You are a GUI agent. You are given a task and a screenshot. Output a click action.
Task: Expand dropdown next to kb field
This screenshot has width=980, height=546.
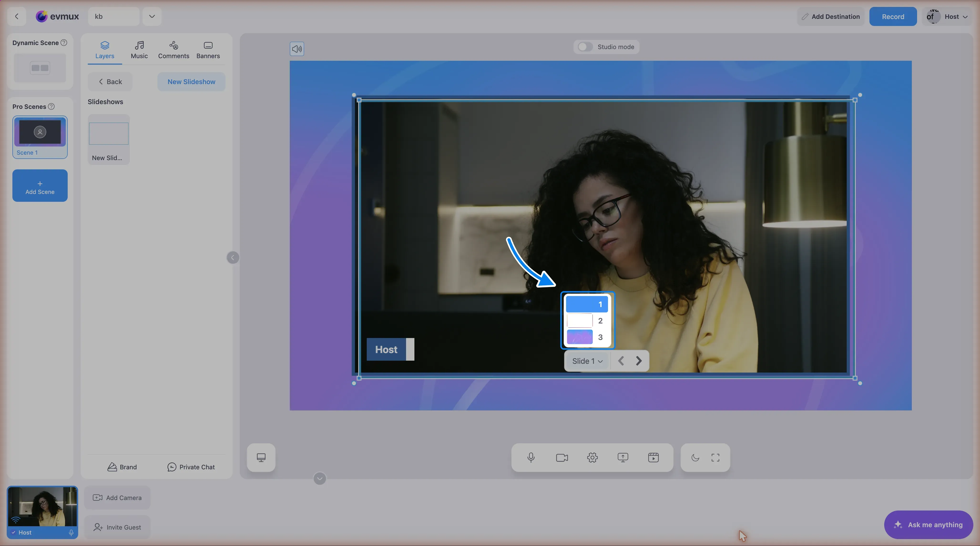(152, 16)
